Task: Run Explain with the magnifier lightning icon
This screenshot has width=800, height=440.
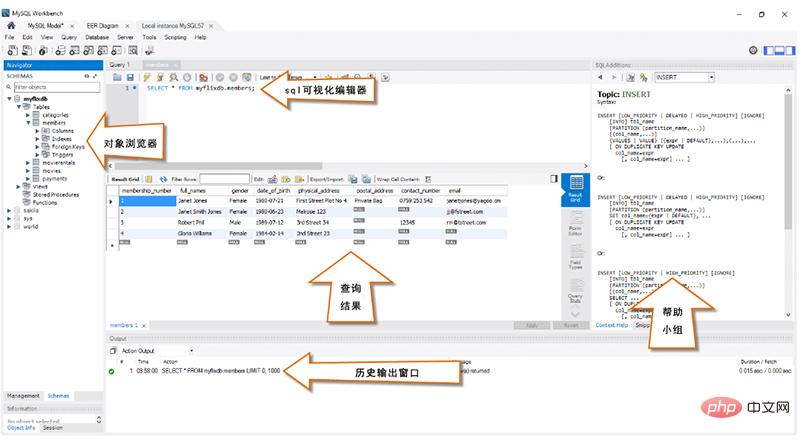Action: [x=174, y=77]
